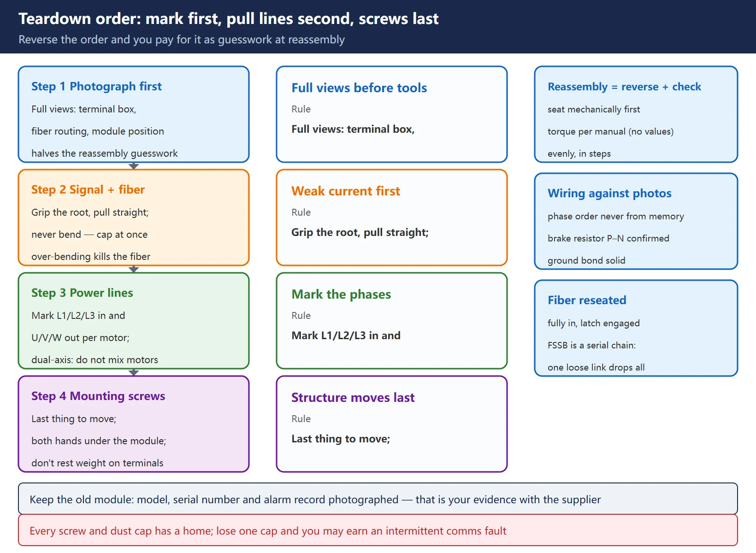Viewport: 756px width, 553px height.
Task: Click the Keep the old module note
Action: (378, 499)
